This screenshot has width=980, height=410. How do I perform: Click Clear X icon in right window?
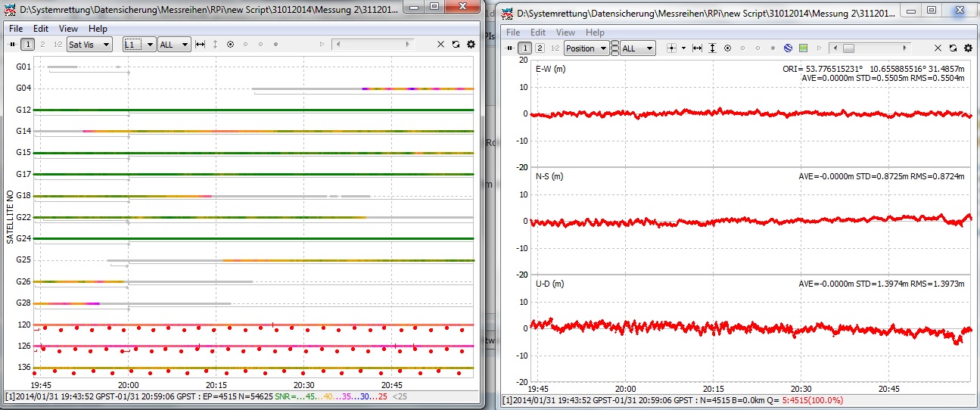938,48
